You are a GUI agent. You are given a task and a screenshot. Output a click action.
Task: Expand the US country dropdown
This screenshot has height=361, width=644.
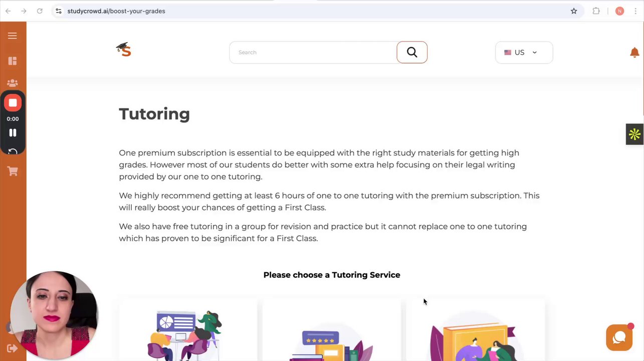coord(524,53)
